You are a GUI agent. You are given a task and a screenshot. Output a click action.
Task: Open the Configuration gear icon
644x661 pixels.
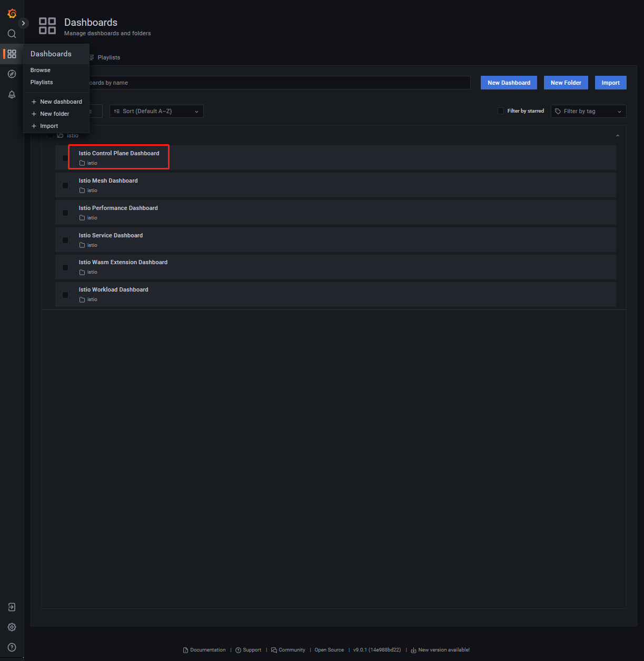[x=12, y=627]
